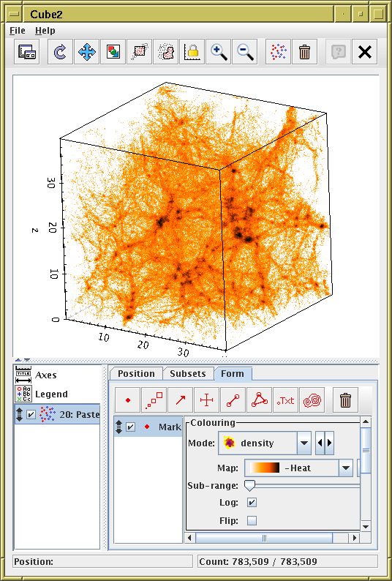Choose the draw blob subset icon
Viewport: 392px width, 581px height.
pyautogui.click(x=165, y=52)
